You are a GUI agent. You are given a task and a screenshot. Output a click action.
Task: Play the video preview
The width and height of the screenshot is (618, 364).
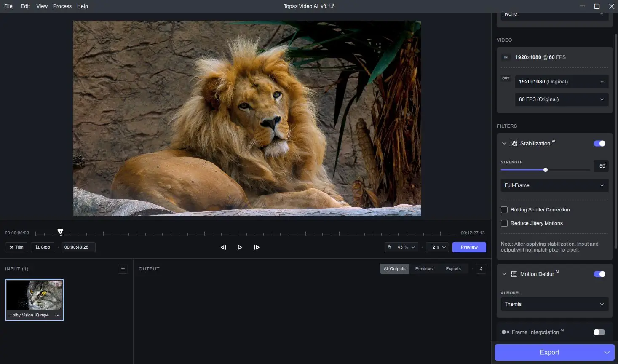pos(240,247)
